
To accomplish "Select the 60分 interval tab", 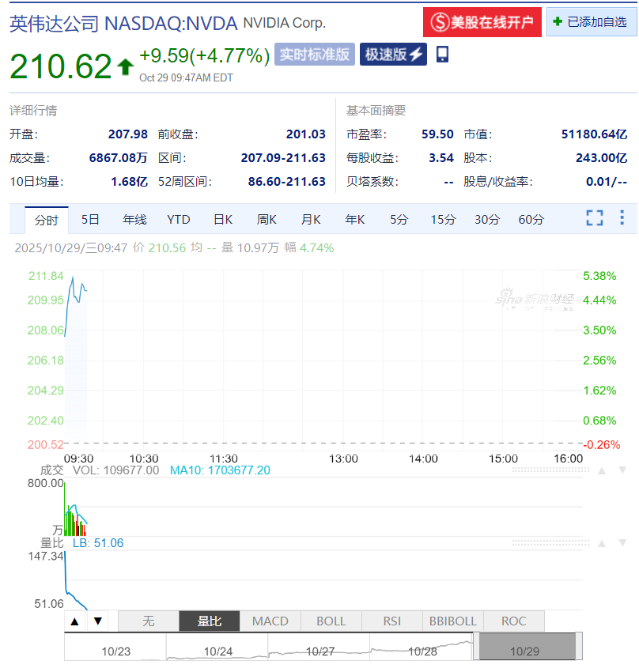I will coord(531,220).
